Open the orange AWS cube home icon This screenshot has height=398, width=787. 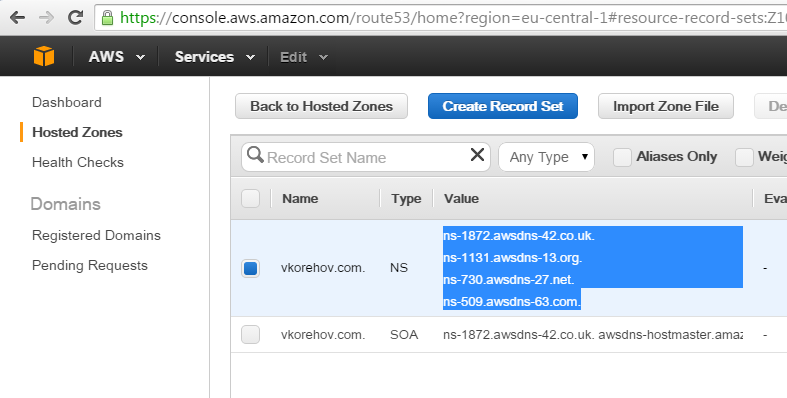(x=44, y=56)
